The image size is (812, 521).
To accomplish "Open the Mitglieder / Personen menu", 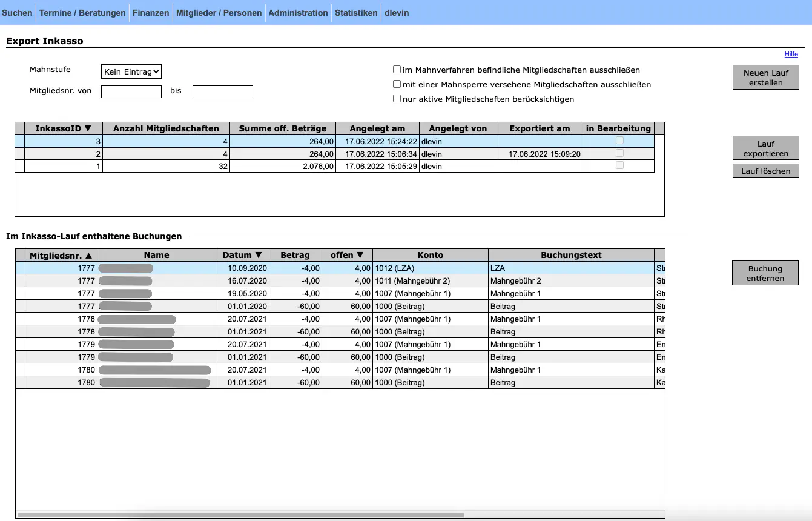I will [x=219, y=13].
